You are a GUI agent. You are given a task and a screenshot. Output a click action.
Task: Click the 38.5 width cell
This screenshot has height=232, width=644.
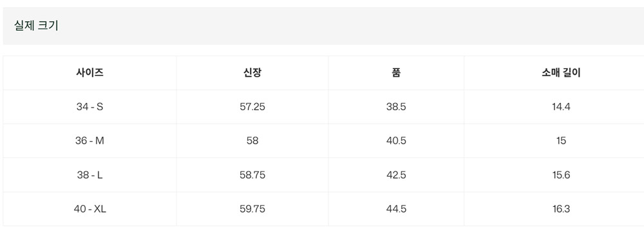click(396, 107)
